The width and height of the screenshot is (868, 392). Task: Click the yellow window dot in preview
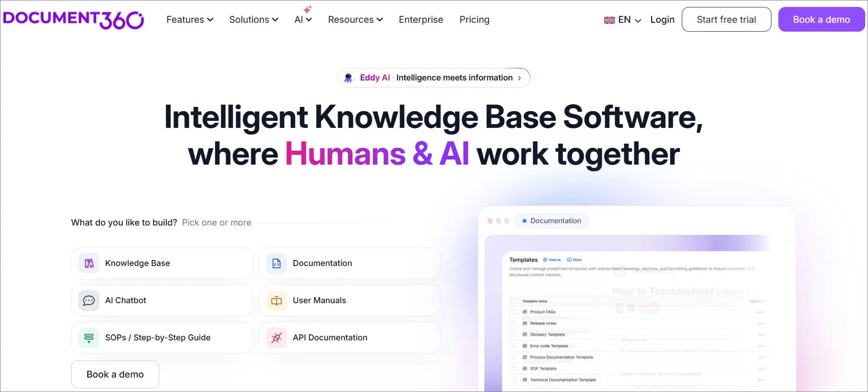tap(498, 221)
